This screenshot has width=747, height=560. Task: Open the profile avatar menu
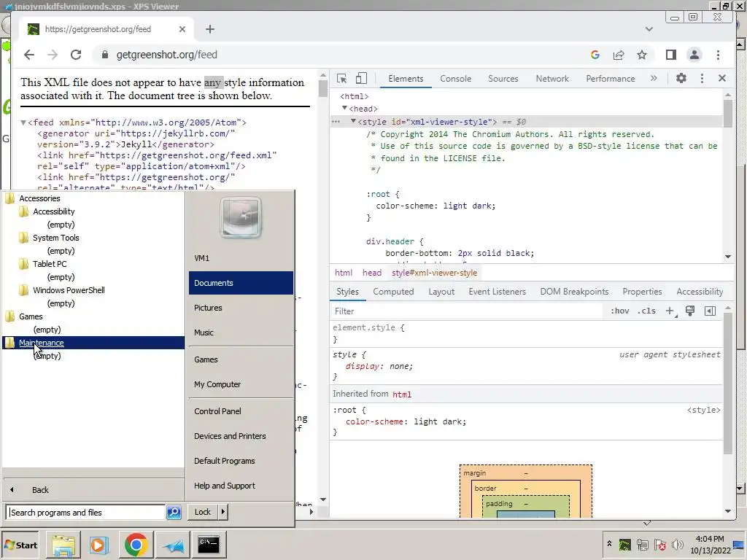click(694, 55)
